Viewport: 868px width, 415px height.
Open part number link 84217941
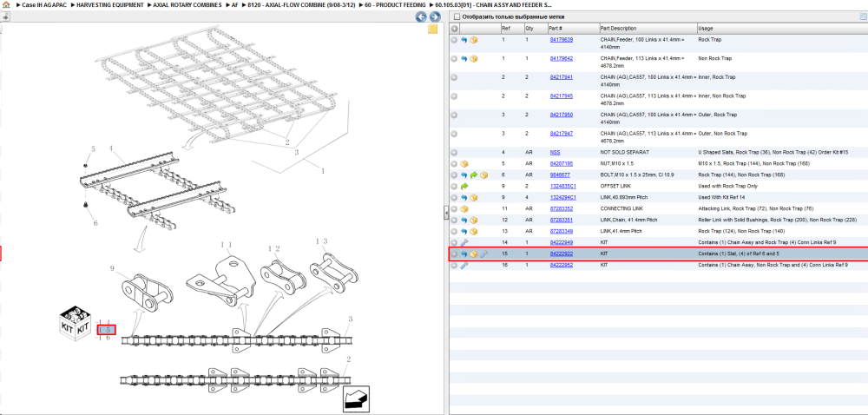point(562,77)
